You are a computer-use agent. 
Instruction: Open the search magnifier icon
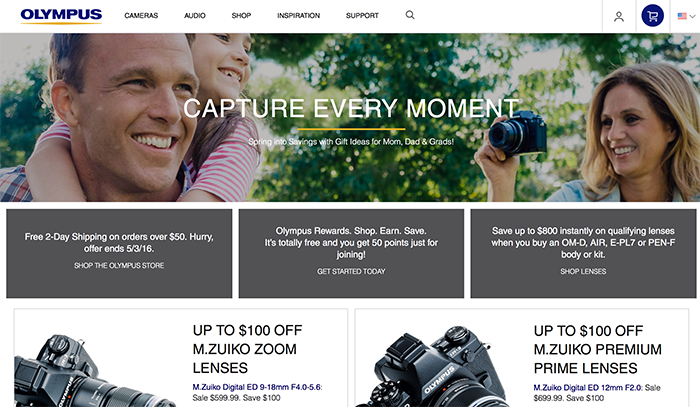[x=410, y=15]
